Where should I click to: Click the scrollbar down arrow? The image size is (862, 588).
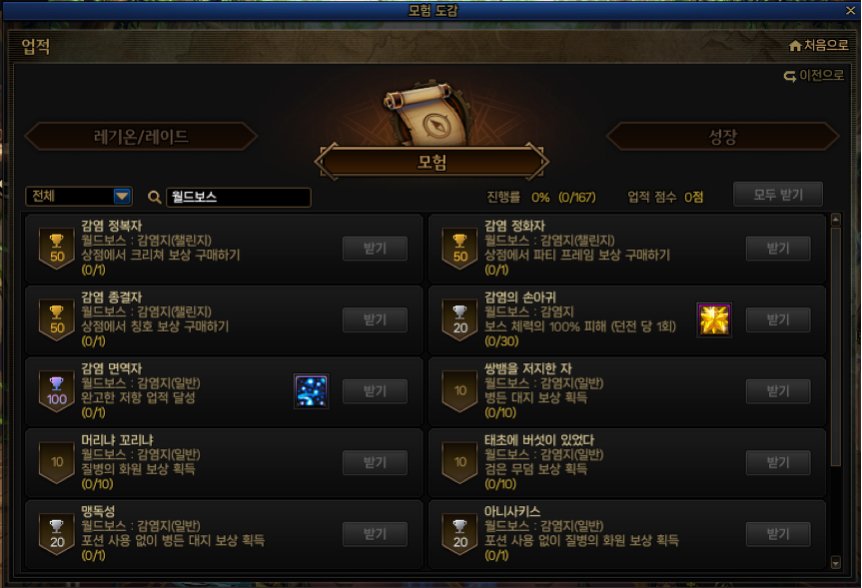(x=836, y=562)
